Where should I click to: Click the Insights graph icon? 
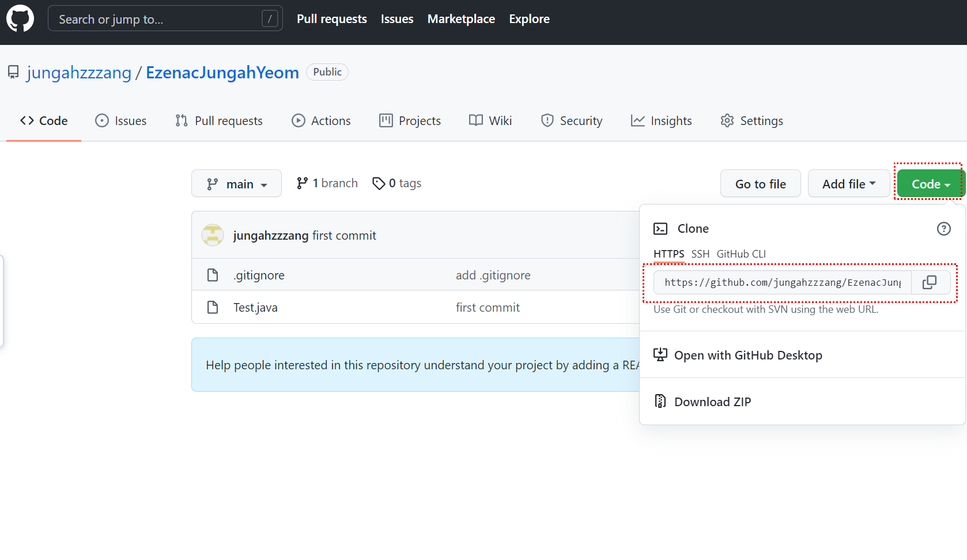[x=638, y=120]
